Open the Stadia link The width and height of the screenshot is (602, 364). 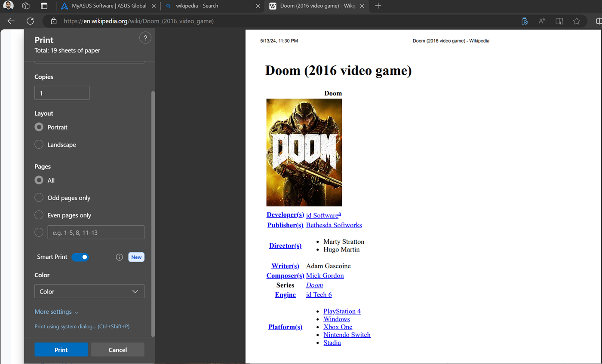pyautogui.click(x=332, y=343)
